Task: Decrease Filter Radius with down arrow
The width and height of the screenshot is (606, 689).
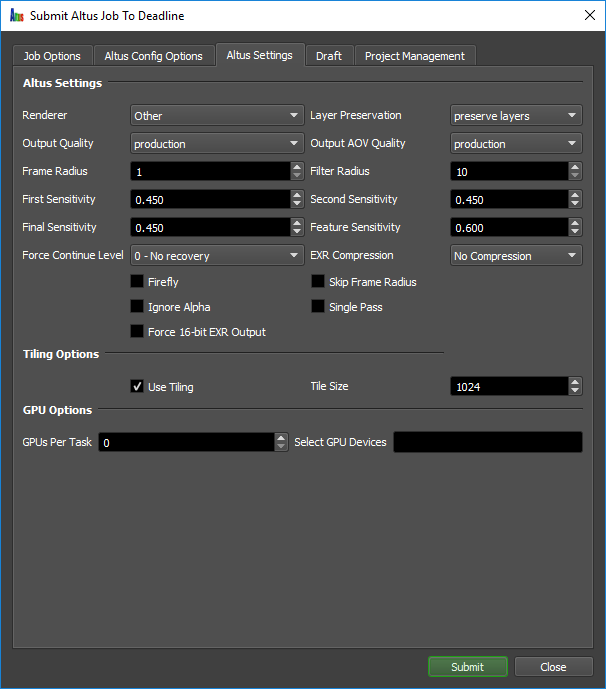Action: click(575, 176)
